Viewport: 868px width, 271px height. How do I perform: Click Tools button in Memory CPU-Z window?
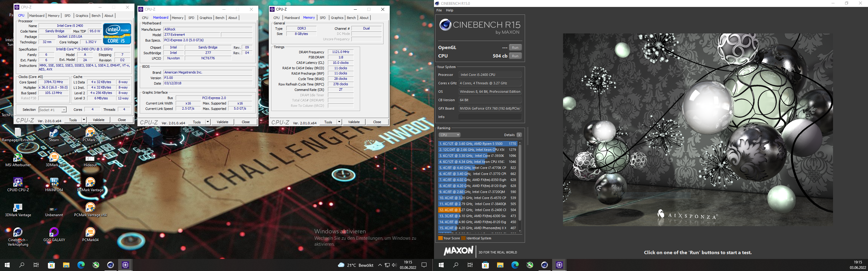coord(328,122)
